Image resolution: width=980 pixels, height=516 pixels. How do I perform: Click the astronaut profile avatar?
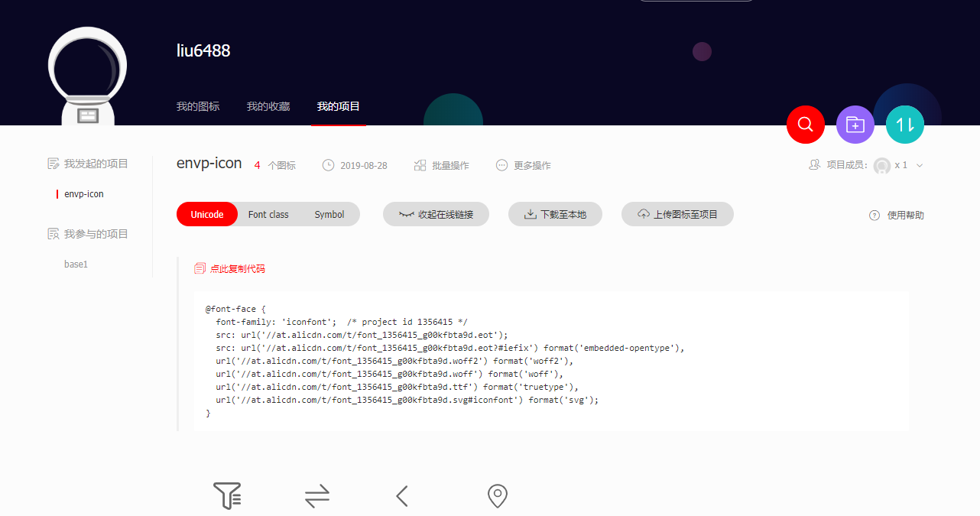(x=87, y=76)
